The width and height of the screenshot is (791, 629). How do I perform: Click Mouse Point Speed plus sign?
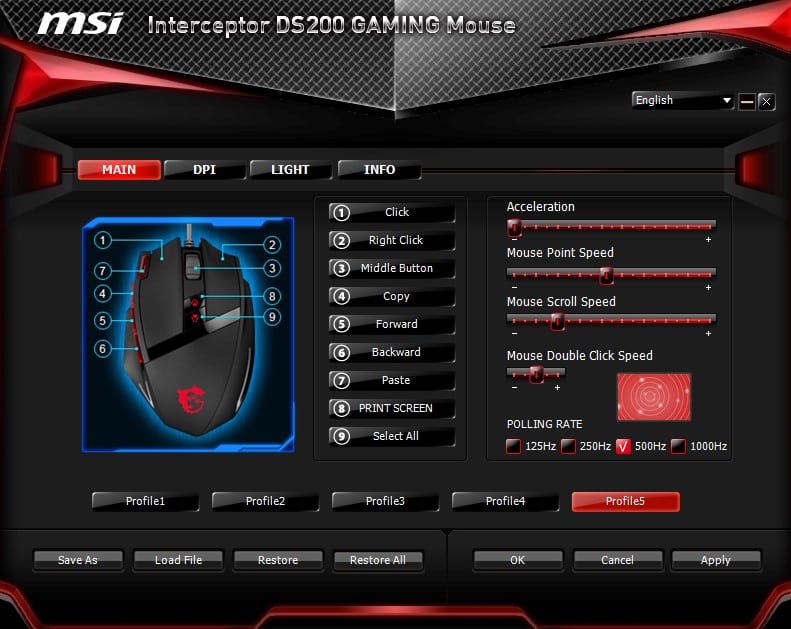click(x=708, y=288)
